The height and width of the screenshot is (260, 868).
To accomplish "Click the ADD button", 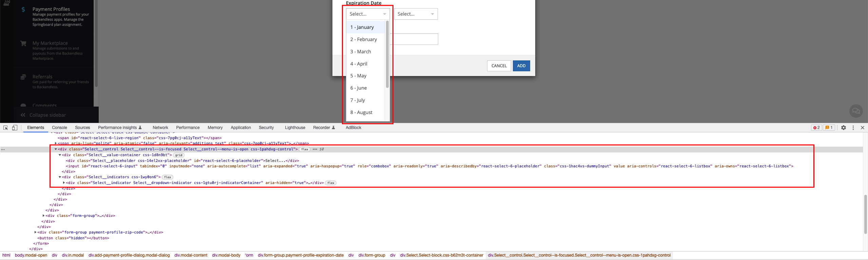I will (x=521, y=66).
